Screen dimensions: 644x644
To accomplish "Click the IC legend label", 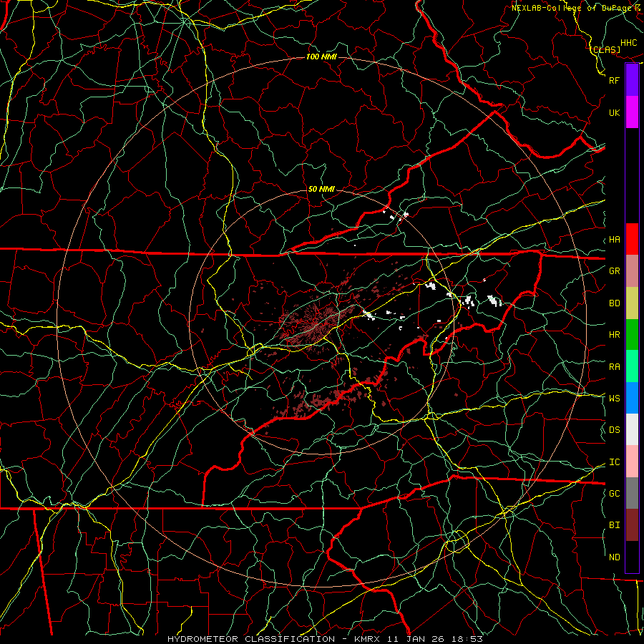I will 615,462.
